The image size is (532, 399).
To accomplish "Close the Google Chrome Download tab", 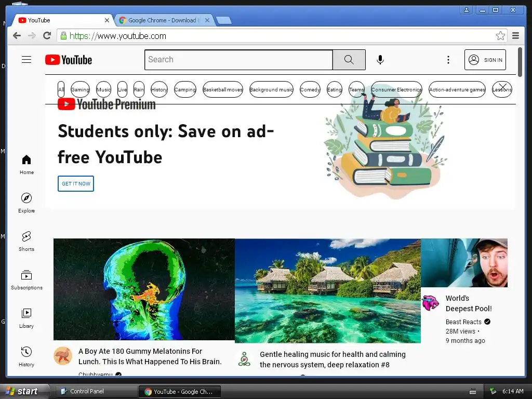I will coord(207,20).
